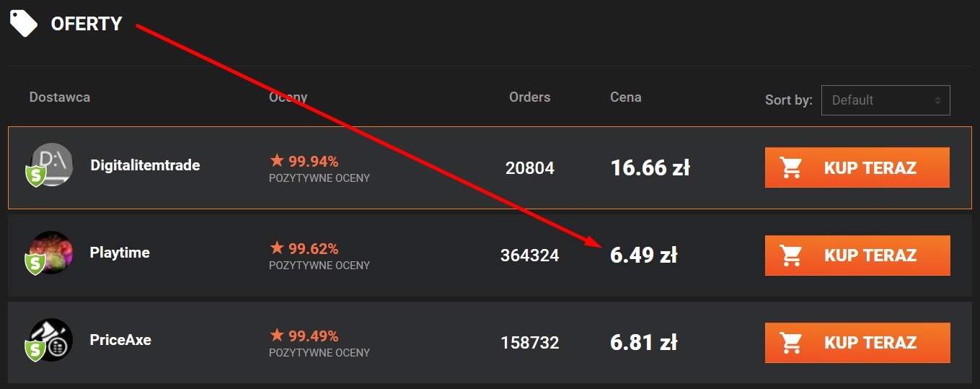Click the star rating icon for PriceAxe

pos(277,335)
